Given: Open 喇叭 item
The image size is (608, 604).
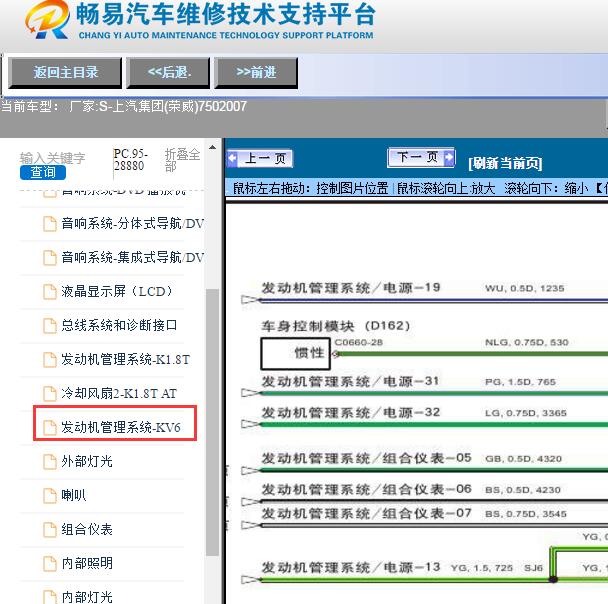Looking at the screenshot, I should pyautogui.click(x=74, y=495).
